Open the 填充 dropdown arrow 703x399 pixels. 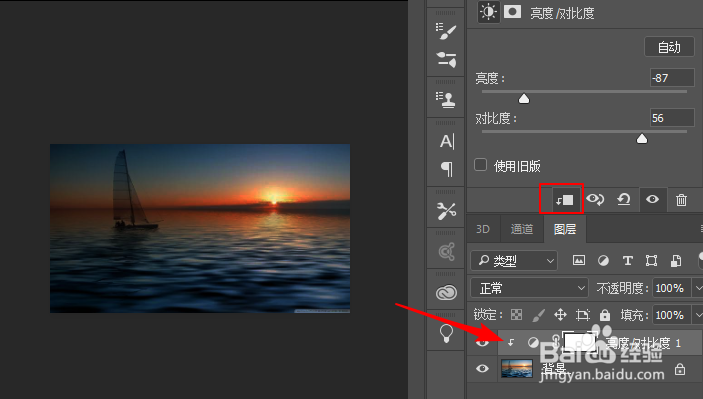(698, 315)
